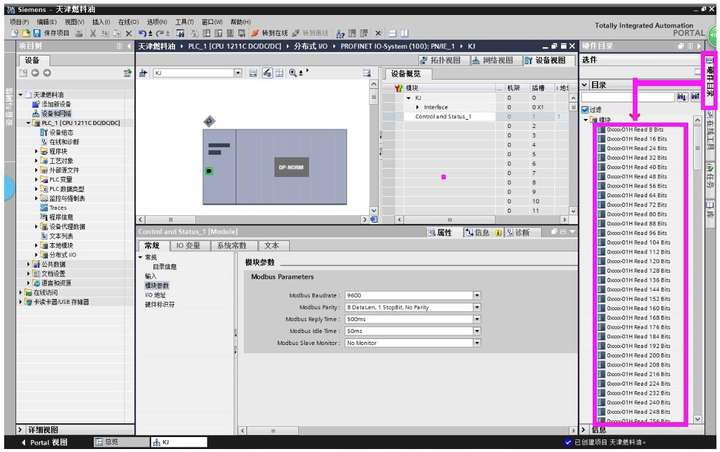The height and width of the screenshot is (452, 720).
Task: Open the Modbus Baudrate dropdown
Action: [x=477, y=295]
